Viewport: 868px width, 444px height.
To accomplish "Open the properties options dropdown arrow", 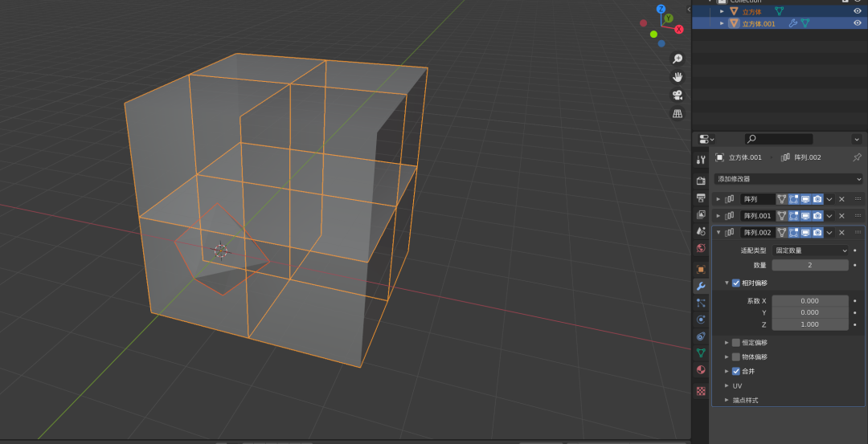I will [857, 139].
